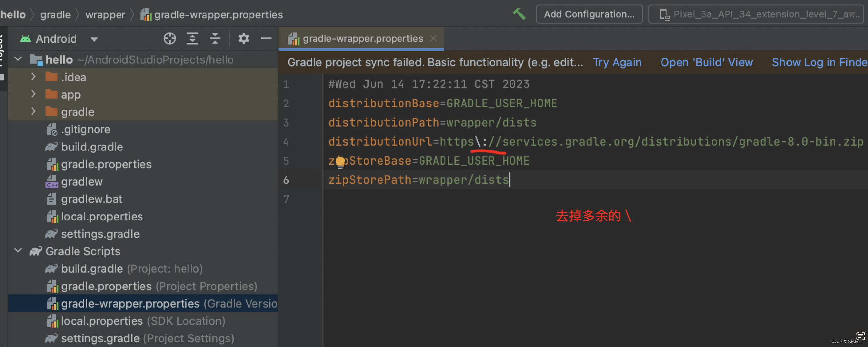Click the distributionUrl line in editor
The image size is (868, 347).
tap(596, 141)
